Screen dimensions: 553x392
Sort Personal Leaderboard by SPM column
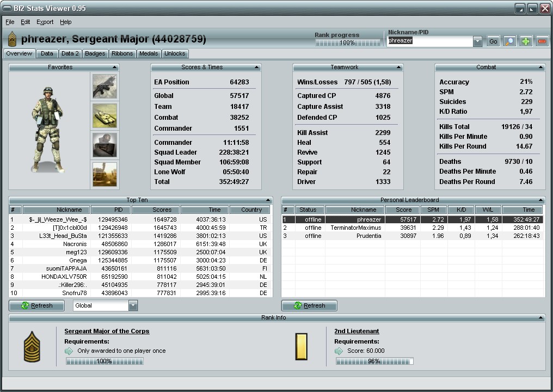click(433, 210)
